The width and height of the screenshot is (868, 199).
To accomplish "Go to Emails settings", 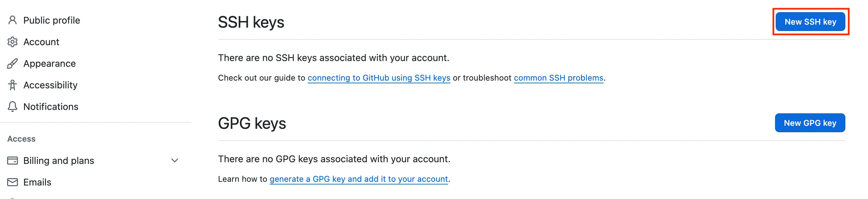I will pos(37,182).
